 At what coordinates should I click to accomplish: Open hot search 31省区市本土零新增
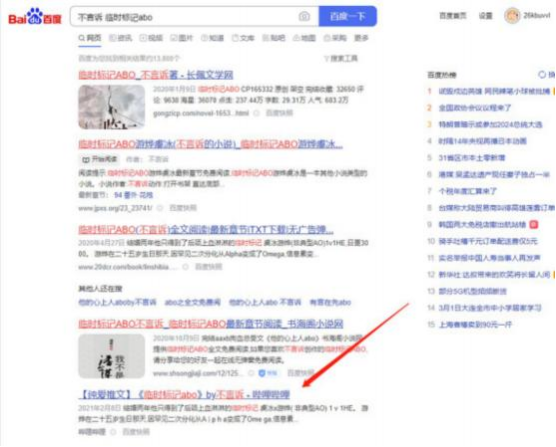(472, 158)
